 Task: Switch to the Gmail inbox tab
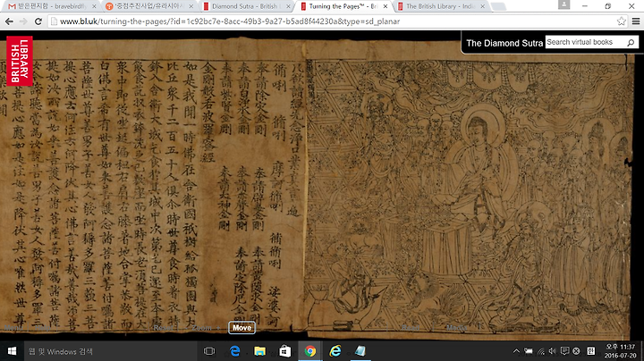pos(51,6)
